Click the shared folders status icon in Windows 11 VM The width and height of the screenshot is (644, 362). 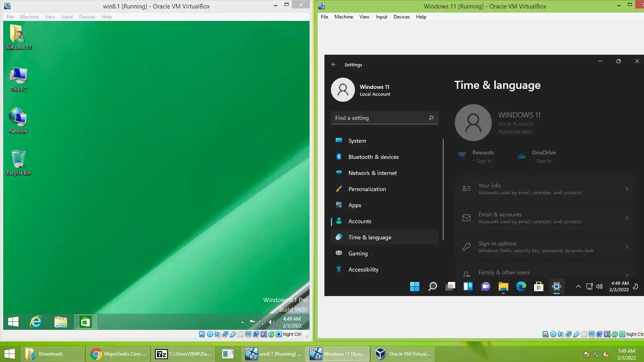(584, 334)
